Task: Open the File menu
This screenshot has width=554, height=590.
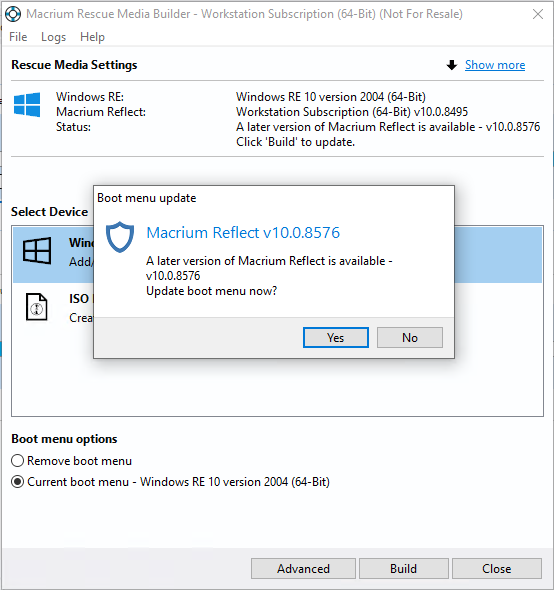Action: (x=18, y=37)
